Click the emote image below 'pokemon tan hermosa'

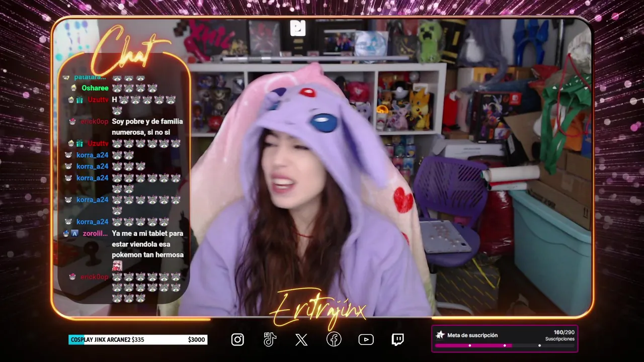point(117,265)
